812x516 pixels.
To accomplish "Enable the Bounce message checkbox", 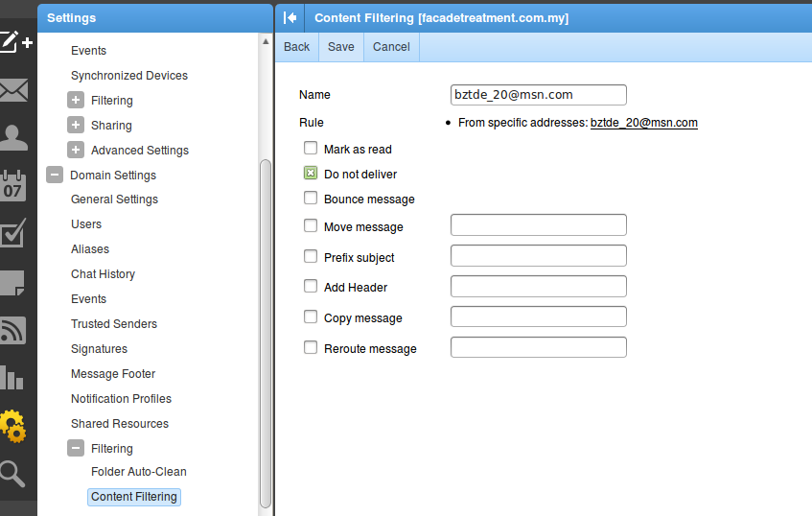I will point(311,199).
